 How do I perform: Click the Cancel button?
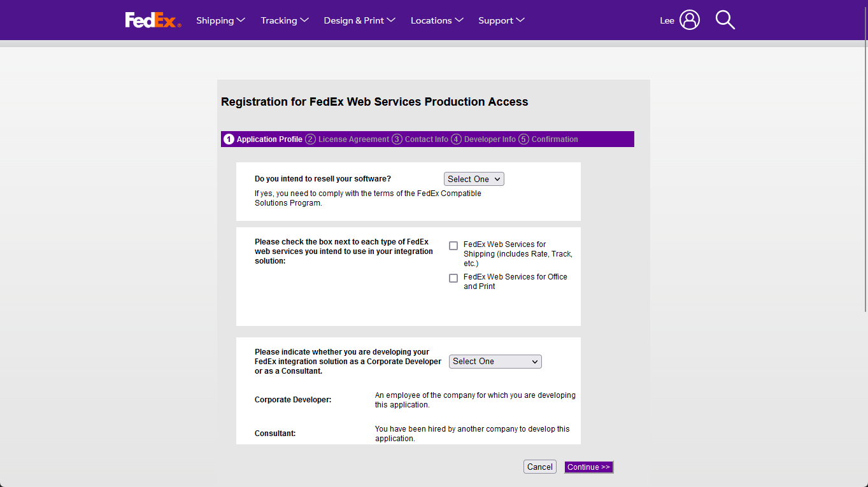point(539,467)
